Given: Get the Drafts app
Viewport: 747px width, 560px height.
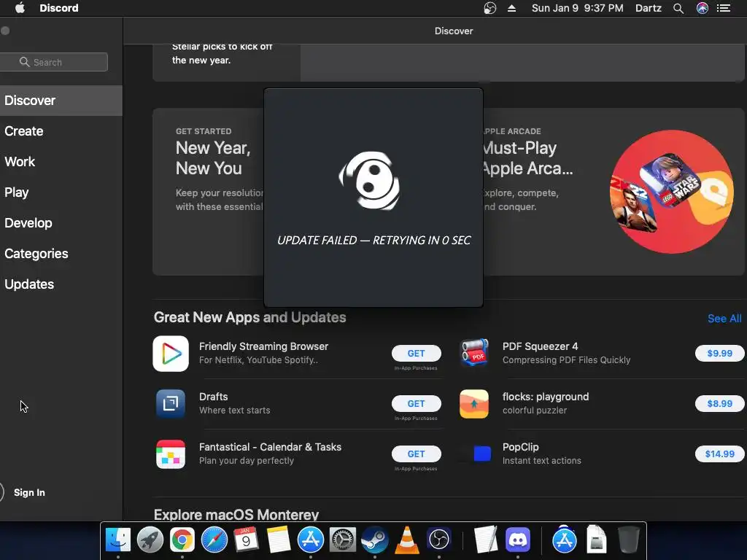Looking at the screenshot, I should 416,404.
